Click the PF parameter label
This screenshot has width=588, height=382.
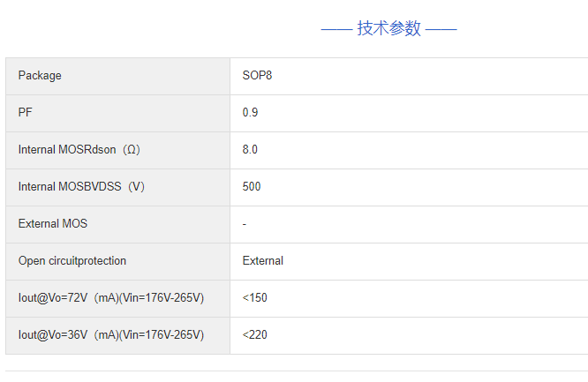coord(25,113)
